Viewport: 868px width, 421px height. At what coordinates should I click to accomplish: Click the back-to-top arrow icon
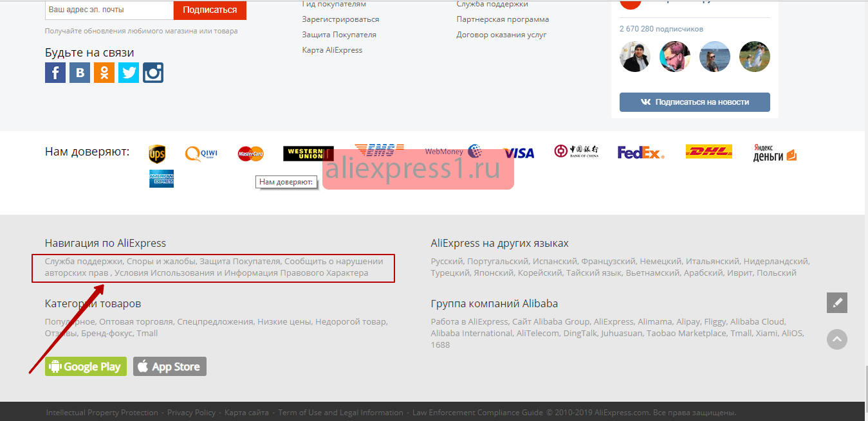[x=837, y=339]
